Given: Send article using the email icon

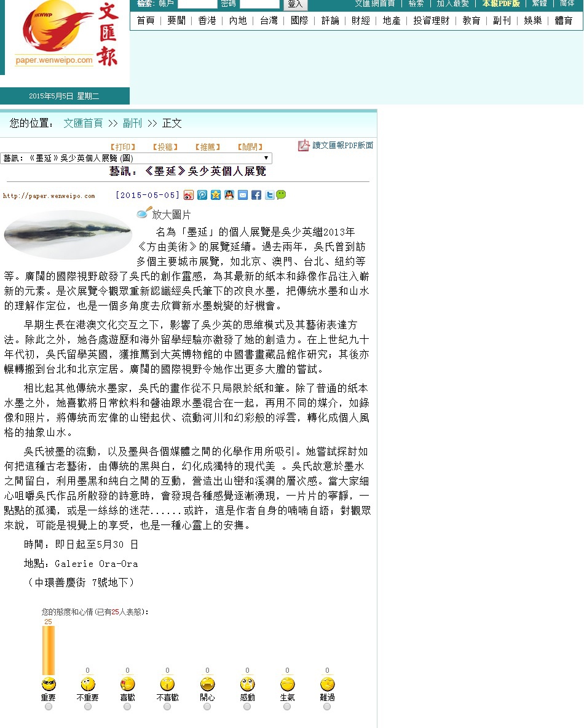Looking at the screenshot, I should (243, 195).
